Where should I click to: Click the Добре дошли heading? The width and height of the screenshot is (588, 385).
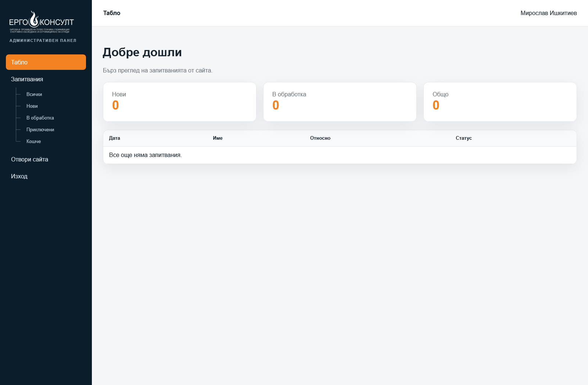(142, 52)
